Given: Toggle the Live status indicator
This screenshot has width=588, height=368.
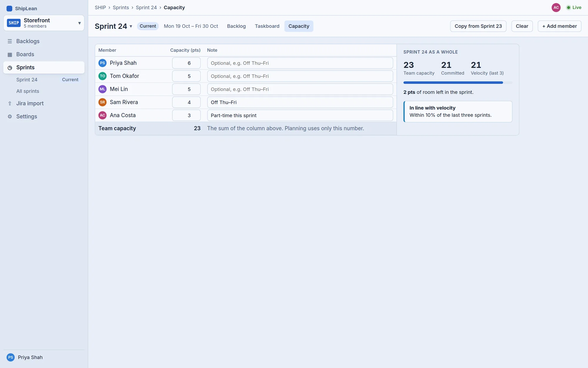Looking at the screenshot, I should (574, 8).
